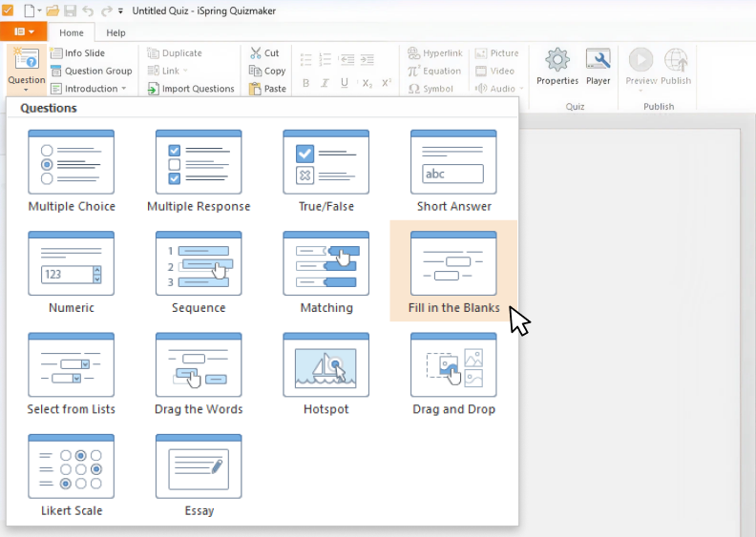
Task: Insert a Hotspot question
Action: pos(325,373)
